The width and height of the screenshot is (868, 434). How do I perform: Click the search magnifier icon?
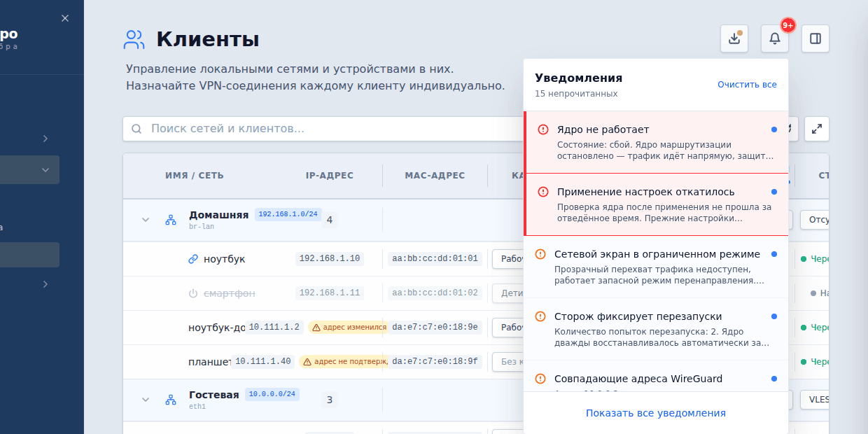(x=136, y=129)
